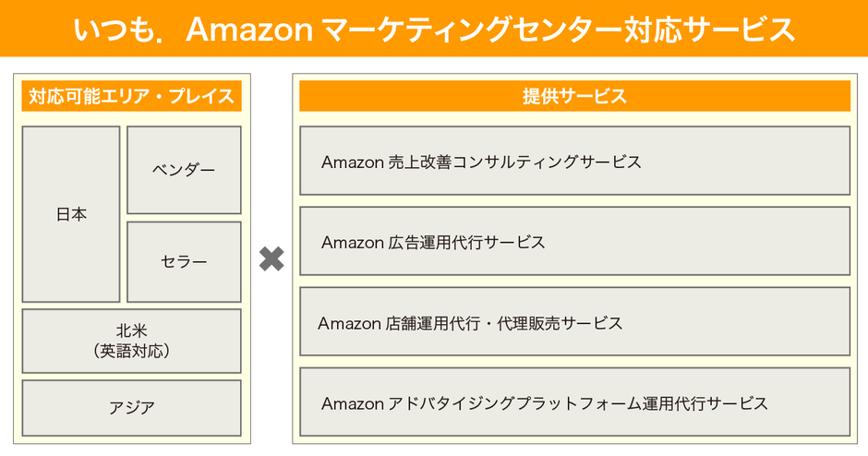Click the (英語対応) text under 北米
This screenshot has height=456, width=868.
[x=131, y=351]
